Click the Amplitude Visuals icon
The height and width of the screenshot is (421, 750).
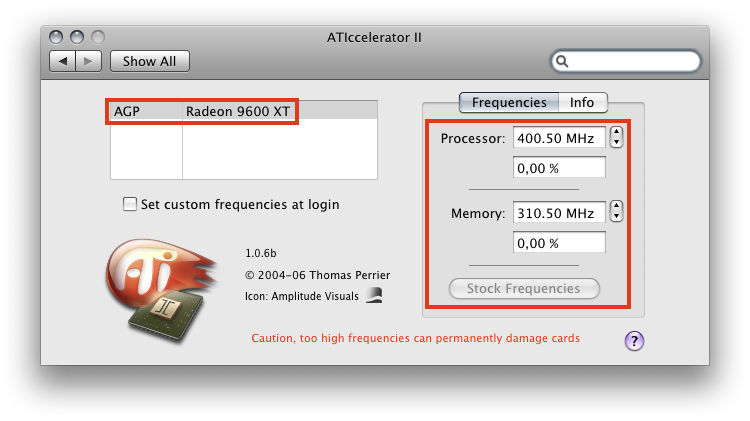click(374, 295)
